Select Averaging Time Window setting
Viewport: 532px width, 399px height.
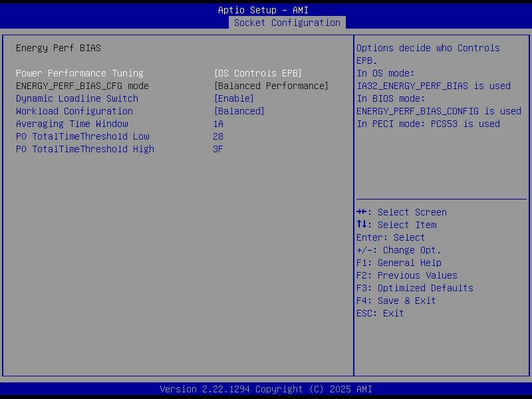pos(72,124)
